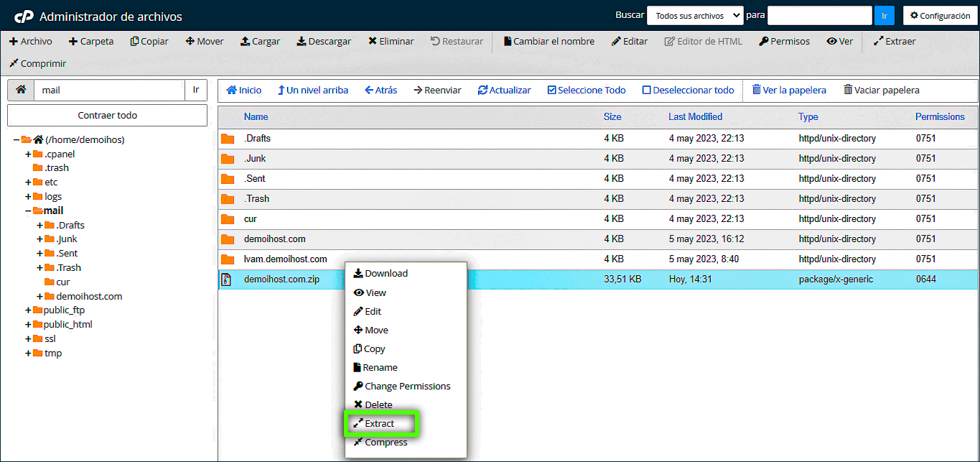Click Eliminar in the top toolbar
The image size is (980, 462).
tap(391, 42)
